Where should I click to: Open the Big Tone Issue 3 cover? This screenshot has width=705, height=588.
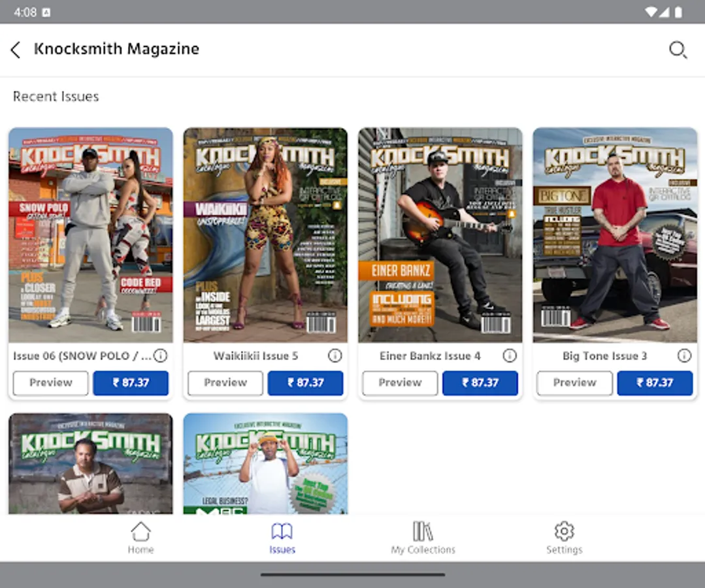click(x=615, y=235)
